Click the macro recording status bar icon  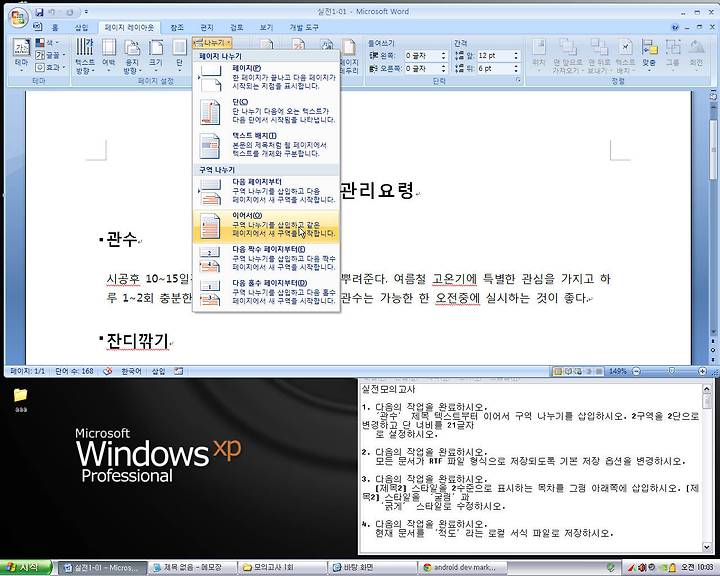tap(179, 371)
